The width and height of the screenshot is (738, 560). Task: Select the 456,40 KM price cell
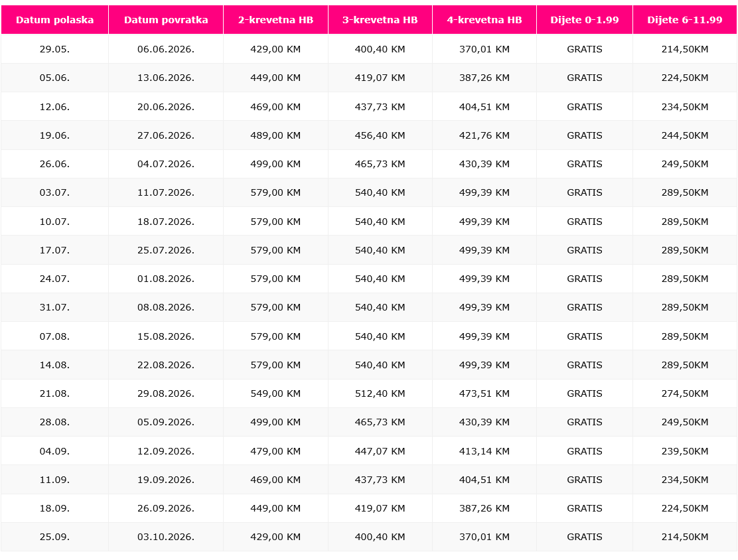coord(380,135)
